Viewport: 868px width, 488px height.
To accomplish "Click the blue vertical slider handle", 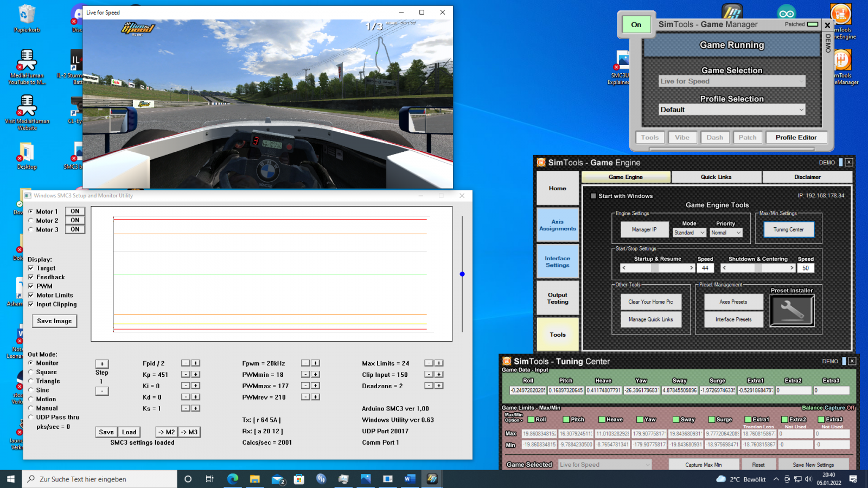I will (x=462, y=274).
